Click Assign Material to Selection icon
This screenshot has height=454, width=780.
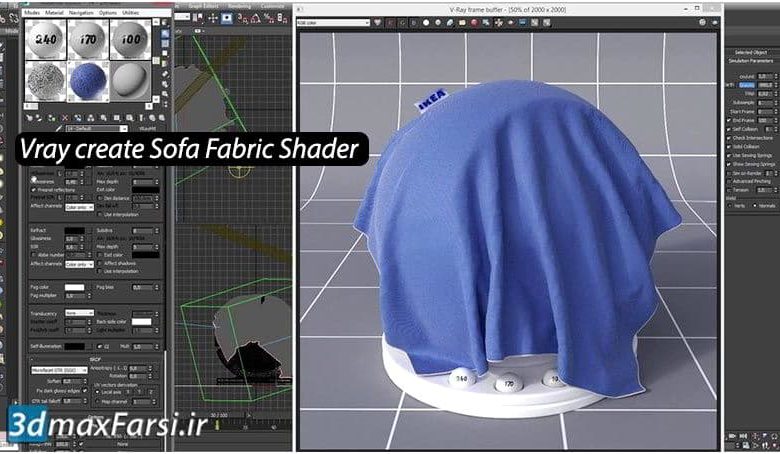[x=52, y=118]
